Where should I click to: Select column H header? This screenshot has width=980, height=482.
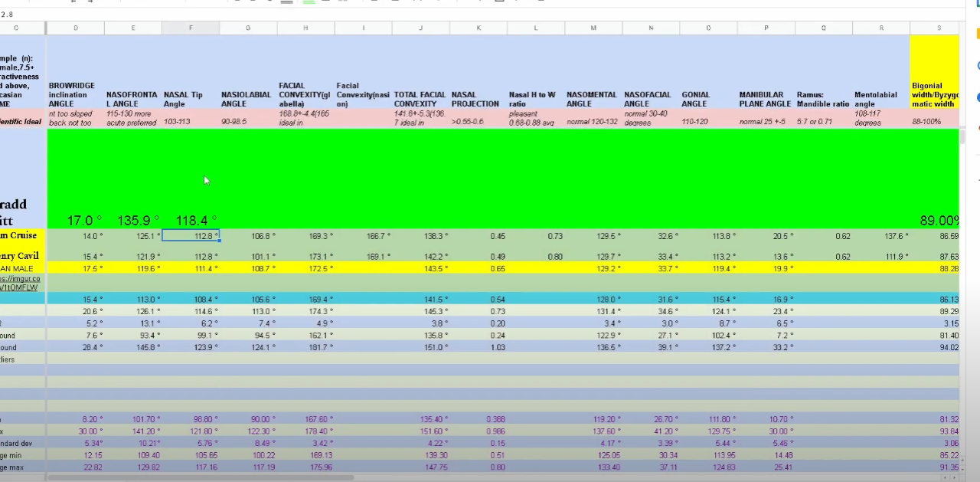[305, 28]
